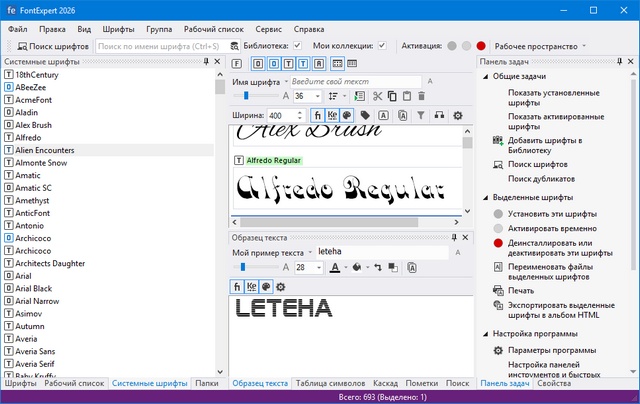Click the printer icon next to Печать
The height and width of the screenshot is (404, 640).
pyautogui.click(x=498, y=291)
